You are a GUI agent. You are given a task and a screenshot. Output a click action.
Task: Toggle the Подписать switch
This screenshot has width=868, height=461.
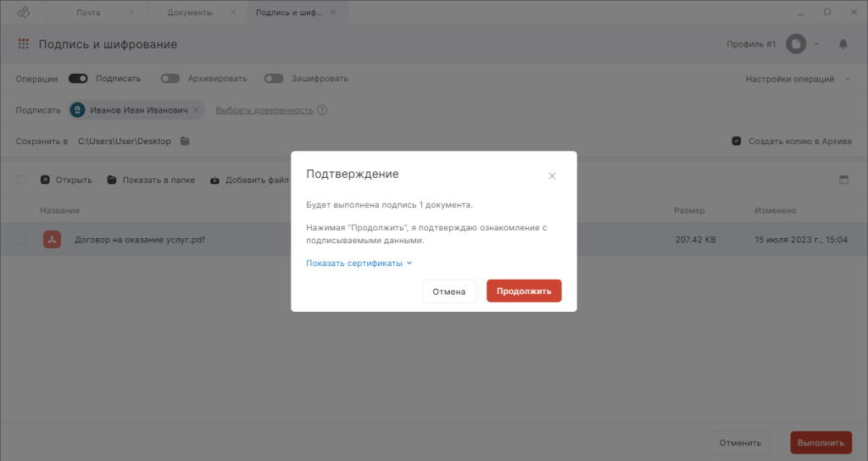point(78,79)
